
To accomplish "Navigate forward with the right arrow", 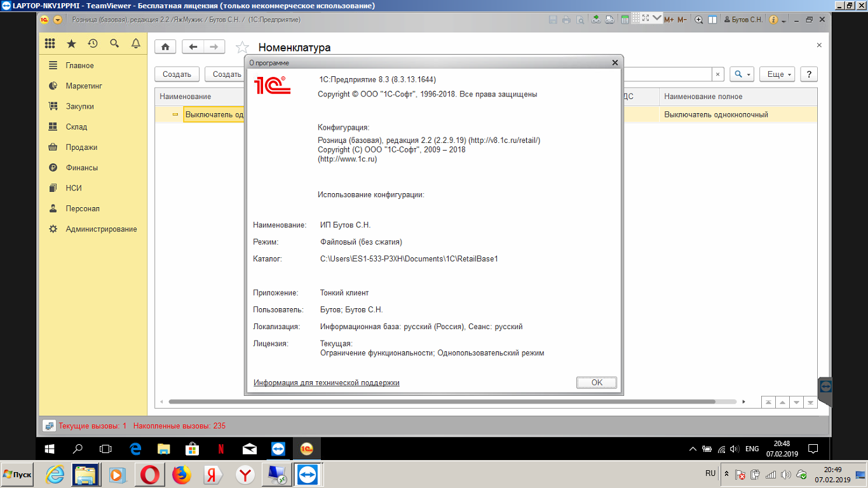I will coord(214,47).
